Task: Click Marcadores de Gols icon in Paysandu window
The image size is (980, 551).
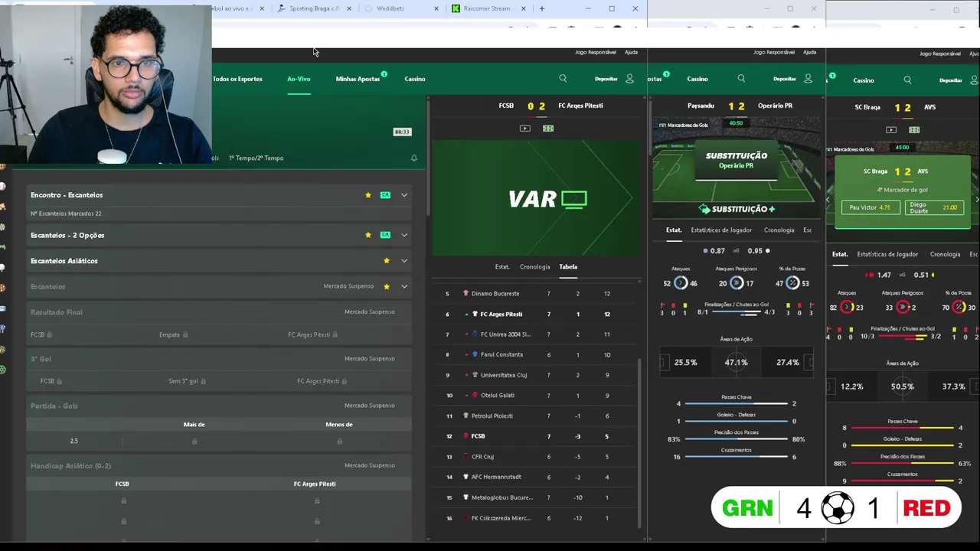Action: click(662, 125)
